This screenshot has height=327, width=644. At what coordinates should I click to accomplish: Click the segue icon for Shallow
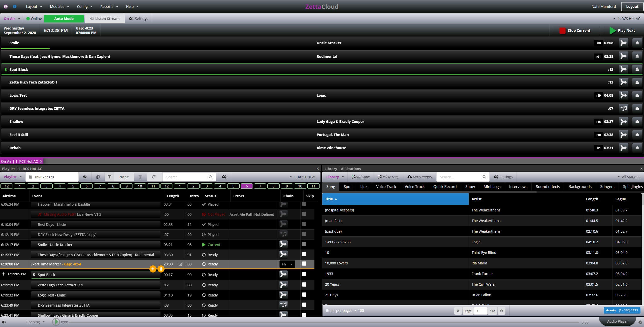pyautogui.click(x=623, y=122)
